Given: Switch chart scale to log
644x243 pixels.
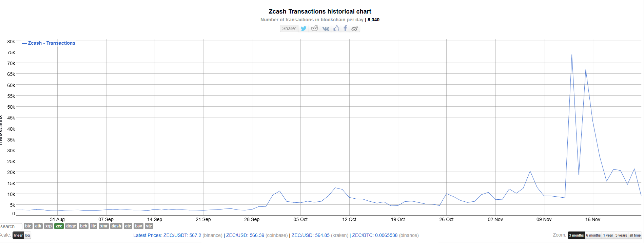Looking at the screenshot, I should point(27,235).
